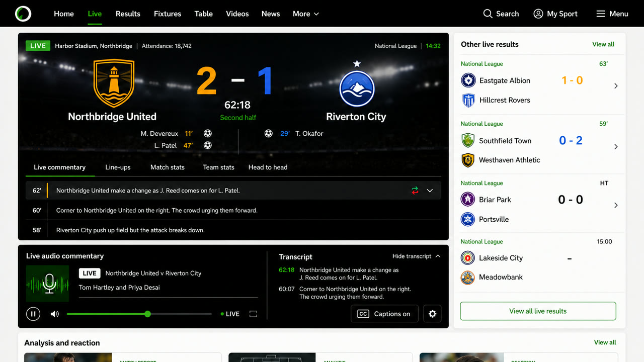Go to Fixtures in the top navigation
This screenshot has width=644, height=362.
pyautogui.click(x=168, y=14)
